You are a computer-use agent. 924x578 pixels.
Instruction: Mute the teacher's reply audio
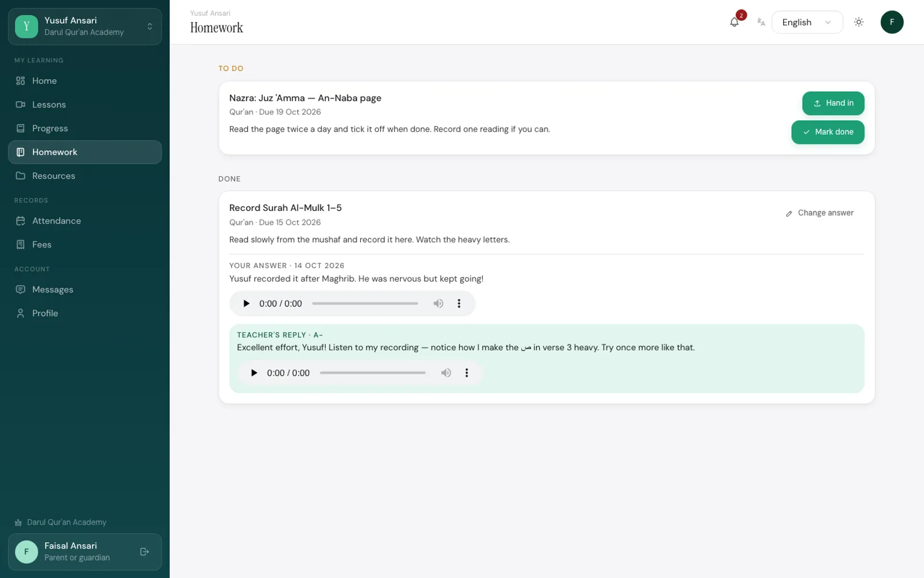click(x=446, y=373)
